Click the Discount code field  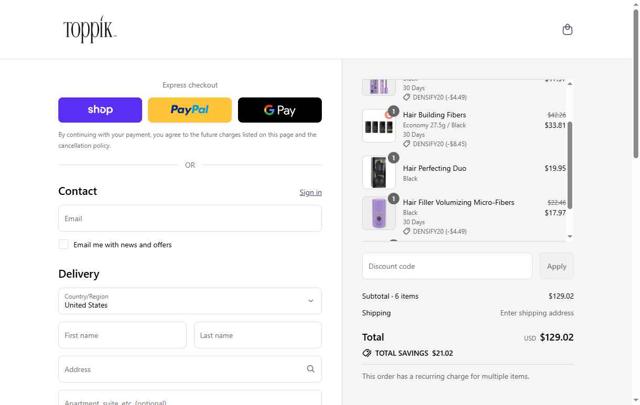point(447,266)
